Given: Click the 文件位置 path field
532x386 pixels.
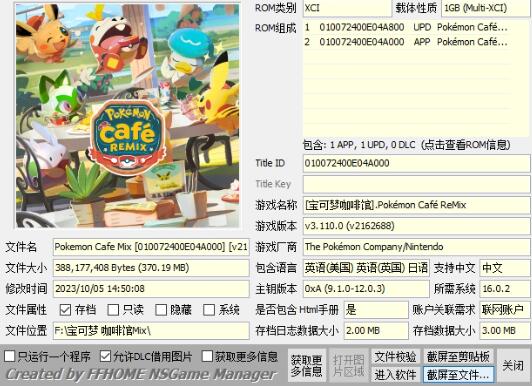Looking at the screenshot, I should 151,331.
